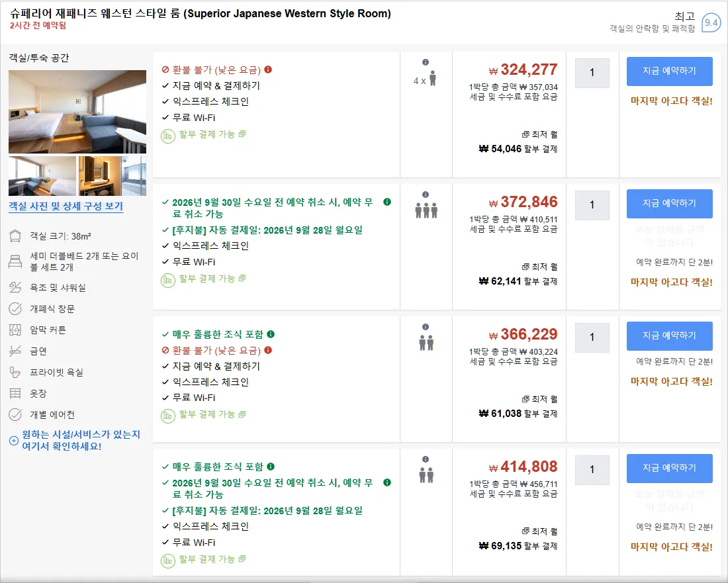Screen dimensions: 728x583
Task: Click green info icon for free cancellation, ₩414,808 row
Action: point(387,482)
